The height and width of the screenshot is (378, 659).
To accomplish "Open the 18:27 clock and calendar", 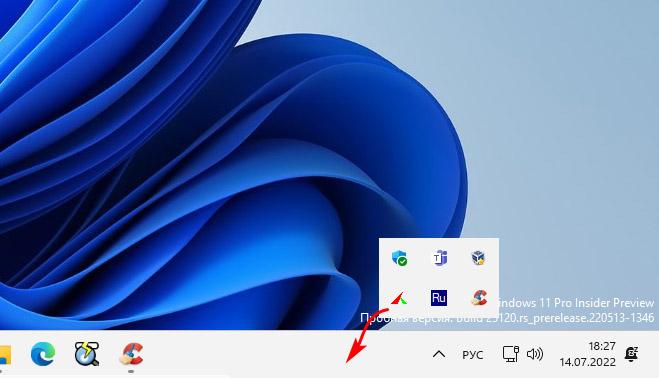I will click(x=587, y=354).
